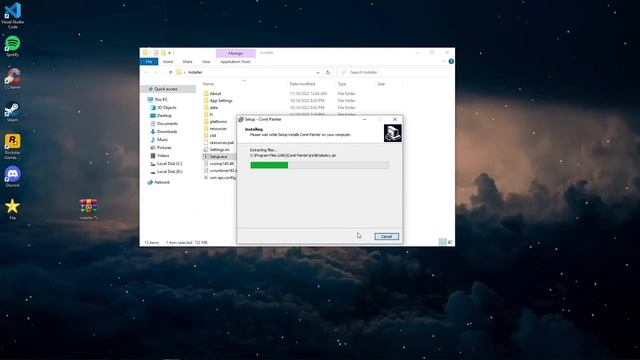Select the Rockstar Games Launcher icon
Screen dimensions: 640x360
13,147
